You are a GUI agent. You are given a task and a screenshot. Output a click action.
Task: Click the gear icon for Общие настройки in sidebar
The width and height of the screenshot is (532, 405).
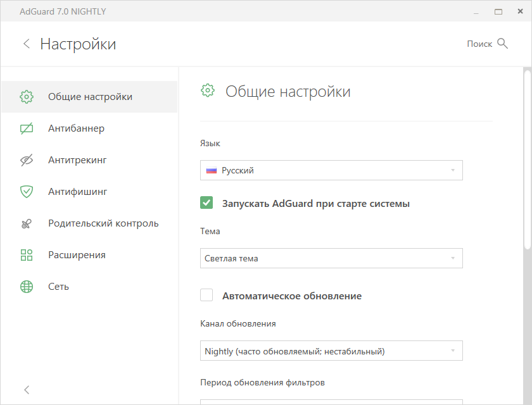click(27, 97)
